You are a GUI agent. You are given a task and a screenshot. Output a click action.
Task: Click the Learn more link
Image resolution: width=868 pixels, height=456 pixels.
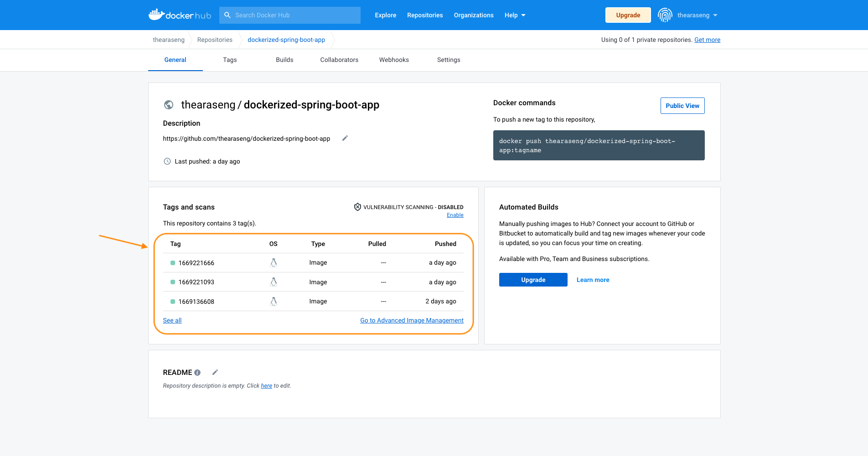pyautogui.click(x=593, y=280)
